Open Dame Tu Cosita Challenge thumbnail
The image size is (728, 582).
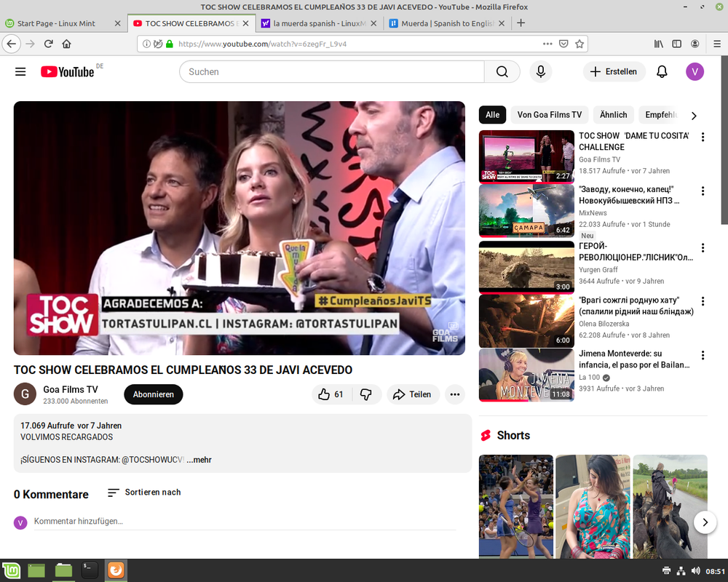click(526, 157)
